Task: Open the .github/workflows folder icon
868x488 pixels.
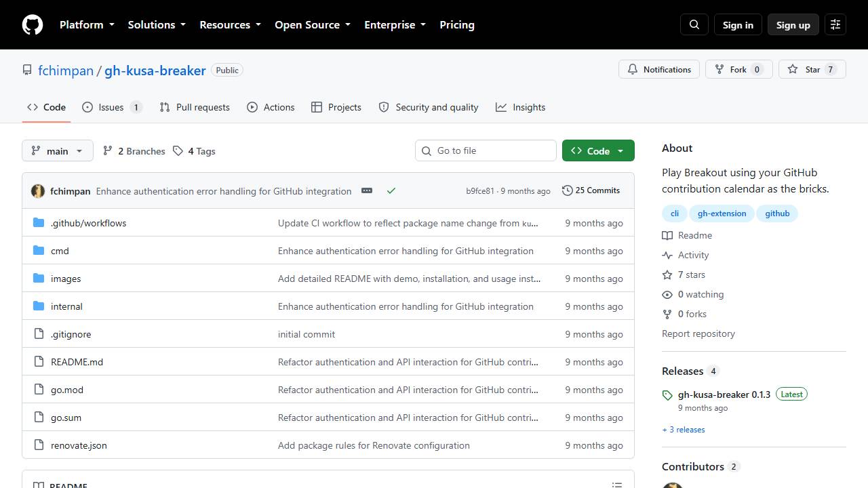Action: pyautogui.click(x=39, y=223)
